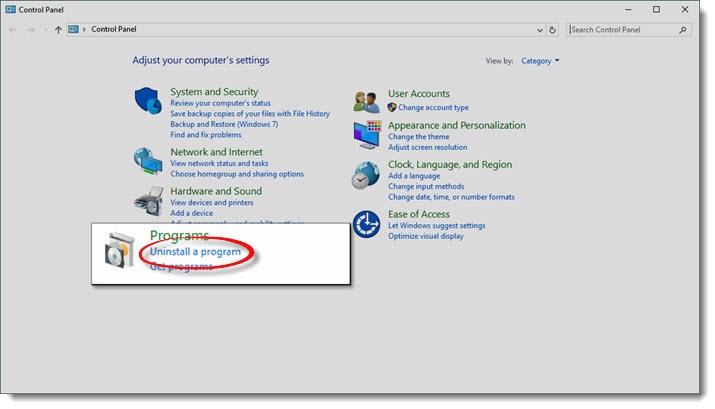Maximize the Control Panel window

point(656,10)
